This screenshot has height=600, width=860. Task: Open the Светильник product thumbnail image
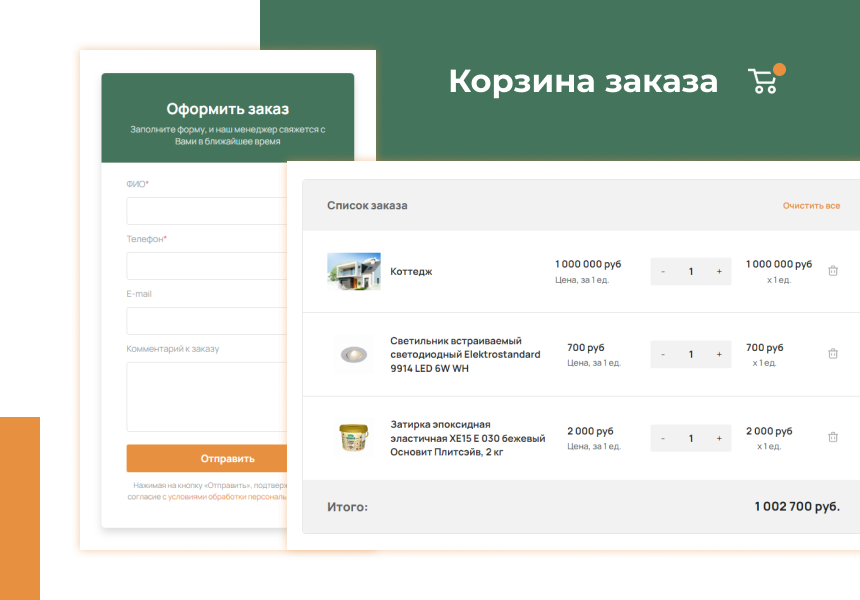point(353,354)
